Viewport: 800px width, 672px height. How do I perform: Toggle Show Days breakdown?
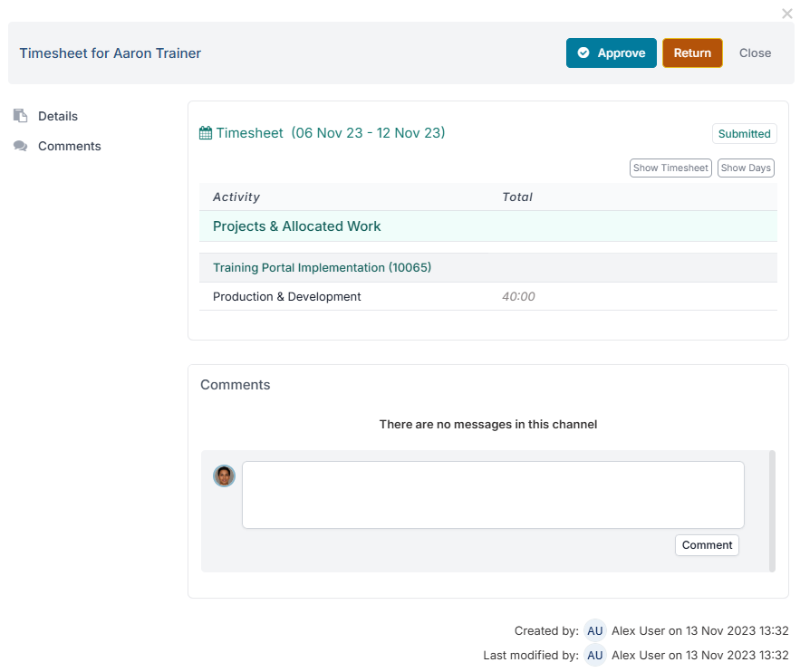[746, 168]
